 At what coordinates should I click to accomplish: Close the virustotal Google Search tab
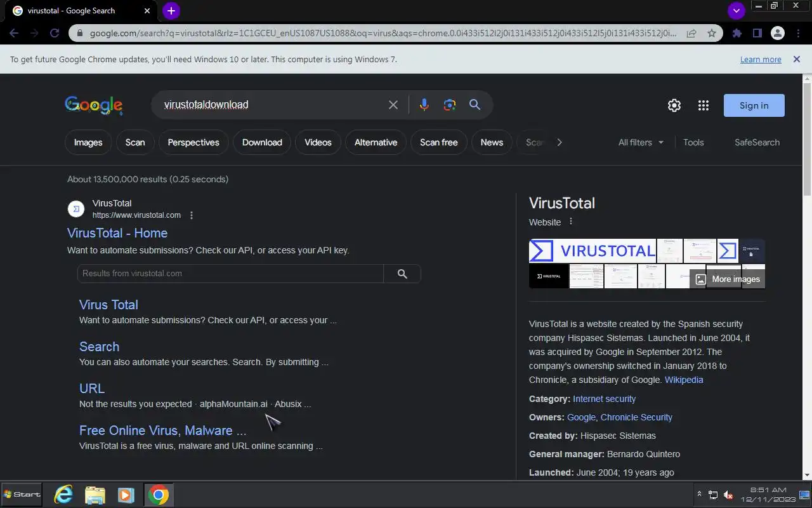pos(147,11)
